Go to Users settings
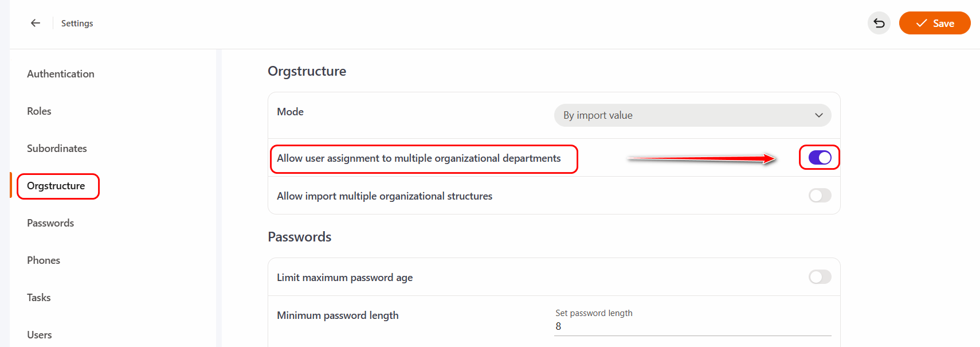980x347 pixels. (40, 335)
